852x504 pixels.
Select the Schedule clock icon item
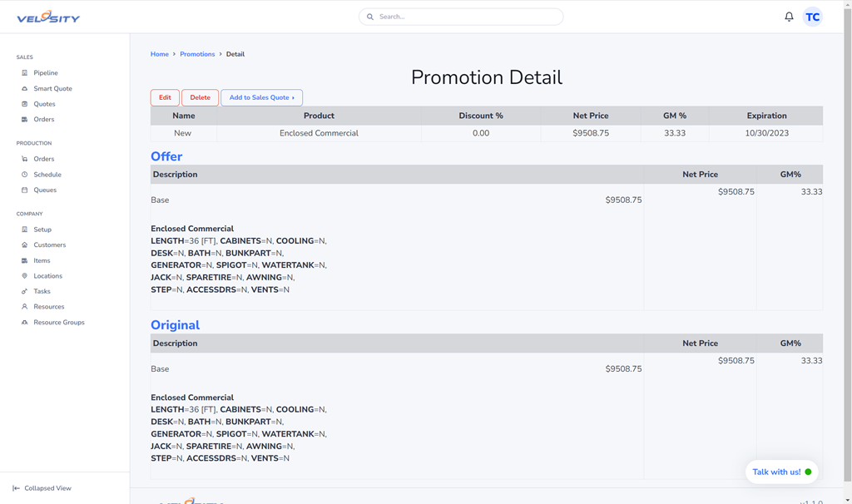point(47,175)
